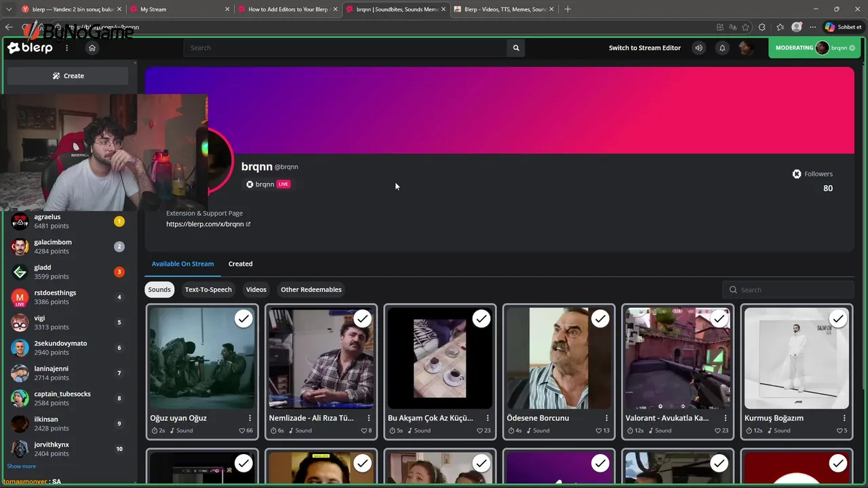The image size is (868, 488).
Task: Play Oğuz uyan Oğuz thumbnail
Action: click(202, 358)
